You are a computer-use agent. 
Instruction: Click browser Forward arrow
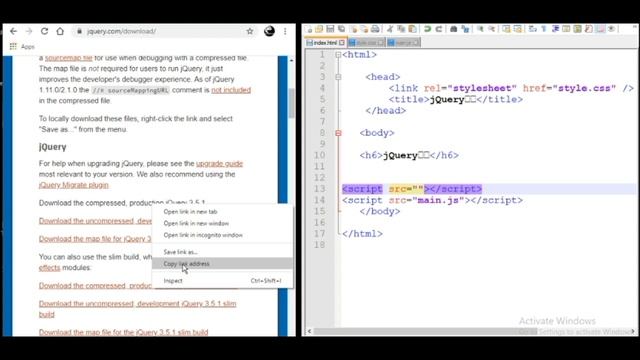29,31
